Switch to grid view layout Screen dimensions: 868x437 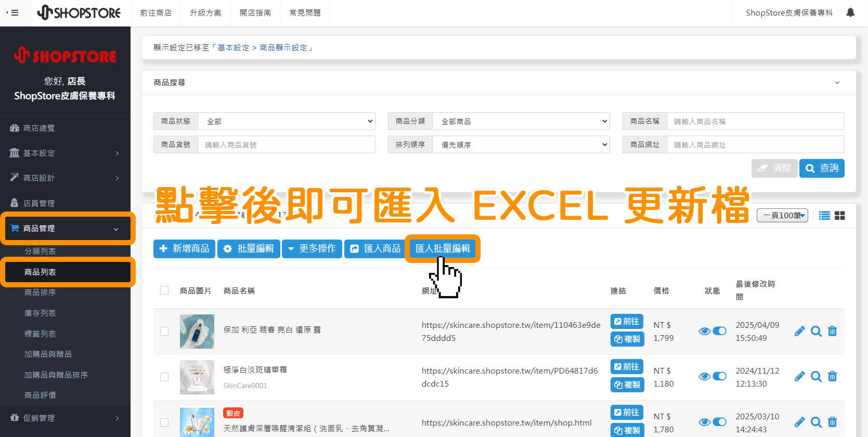pyautogui.click(x=840, y=216)
